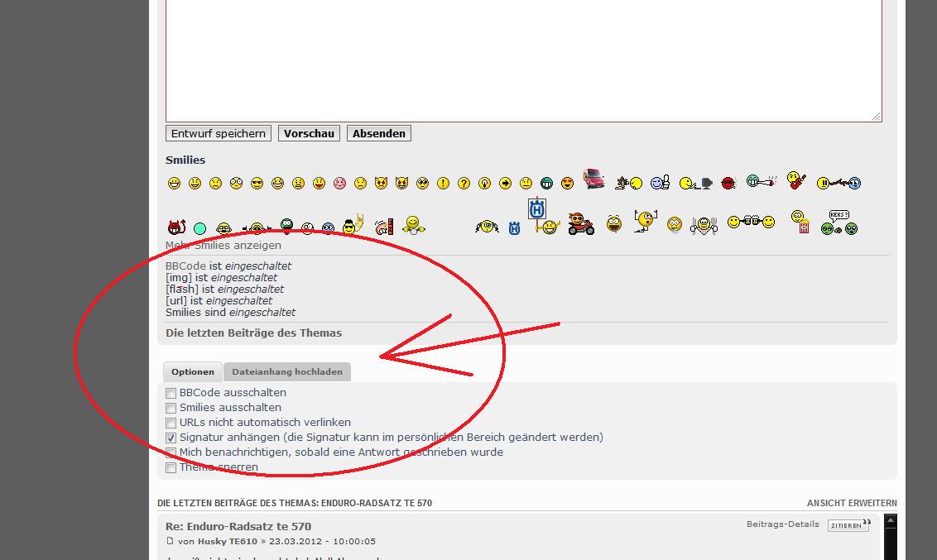Insert the beer-toasting smileys

(x=751, y=222)
